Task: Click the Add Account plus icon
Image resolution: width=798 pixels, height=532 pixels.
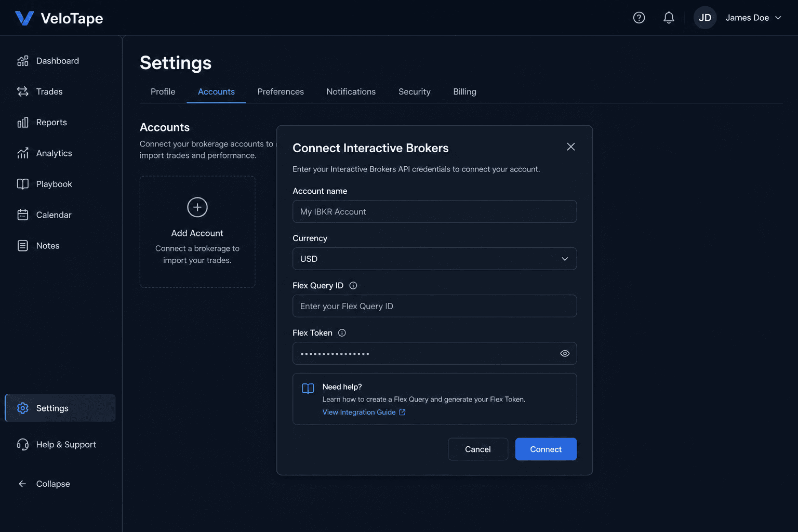Action: tap(197, 207)
